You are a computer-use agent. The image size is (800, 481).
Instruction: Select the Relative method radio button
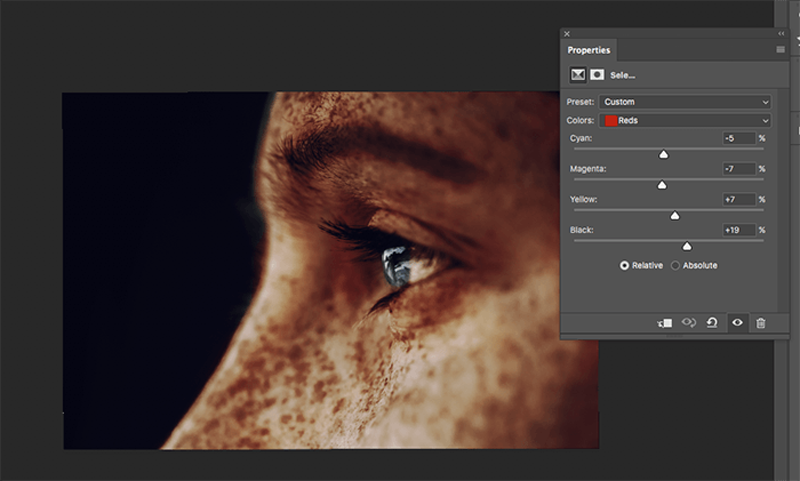click(624, 266)
